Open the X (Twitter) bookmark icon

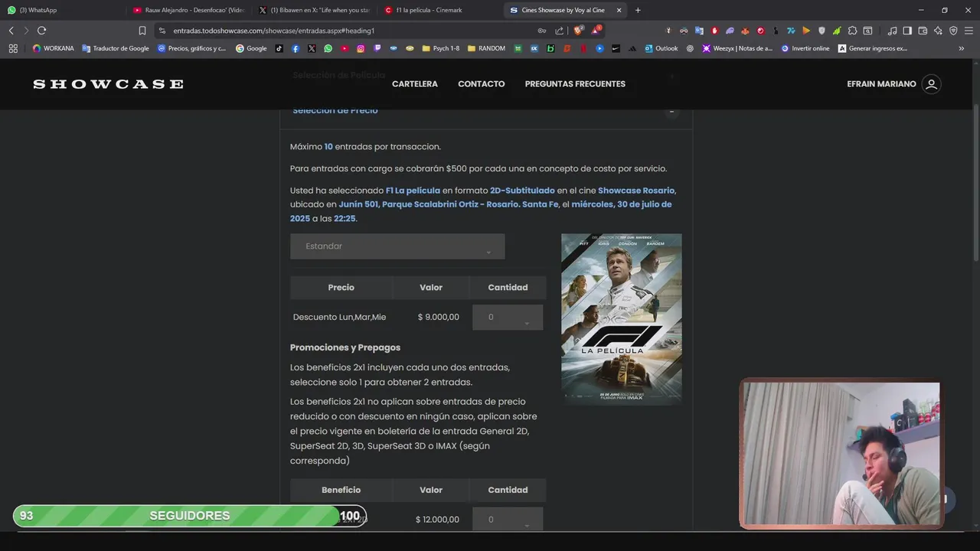click(x=312, y=48)
